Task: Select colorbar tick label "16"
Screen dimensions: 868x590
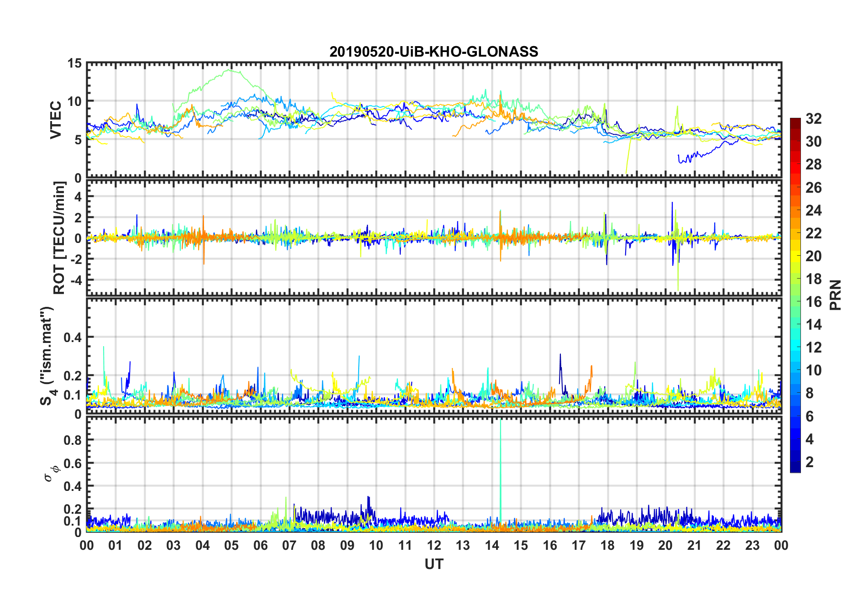Action: (x=813, y=302)
